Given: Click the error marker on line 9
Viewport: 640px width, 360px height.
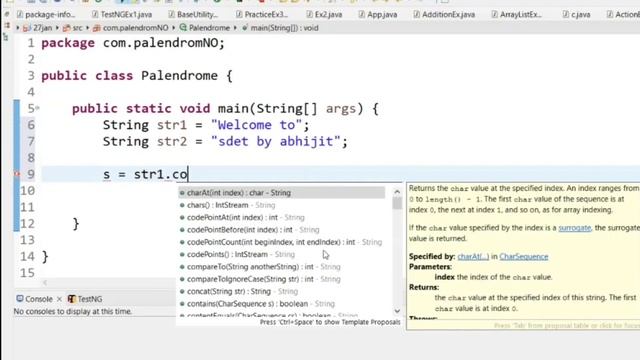Looking at the screenshot, I should click(17, 174).
